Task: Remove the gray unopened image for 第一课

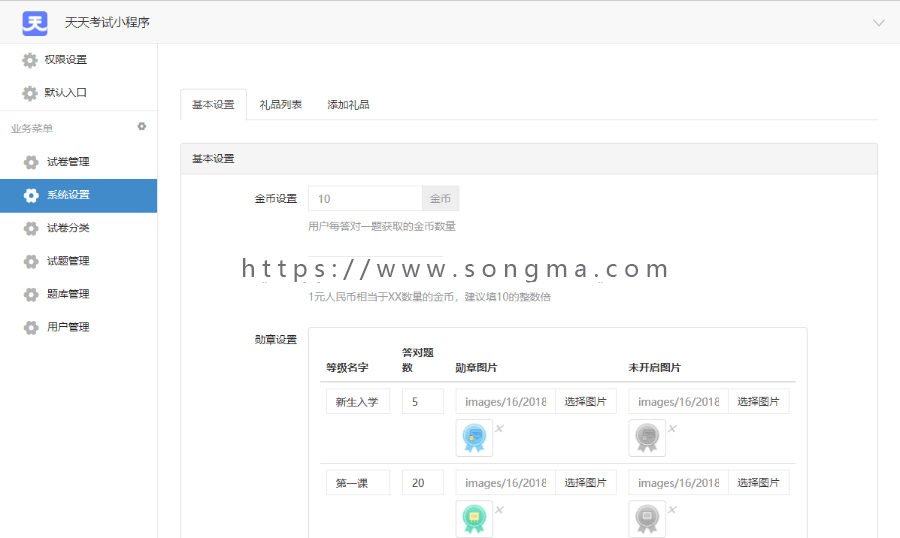Action: tap(672, 509)
